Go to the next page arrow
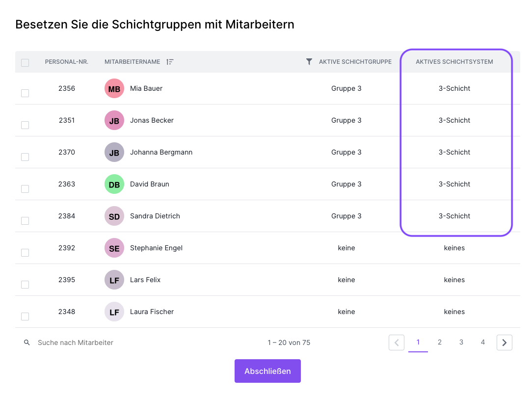The width and height of the screenshot is (532, 397). [504, 343]
